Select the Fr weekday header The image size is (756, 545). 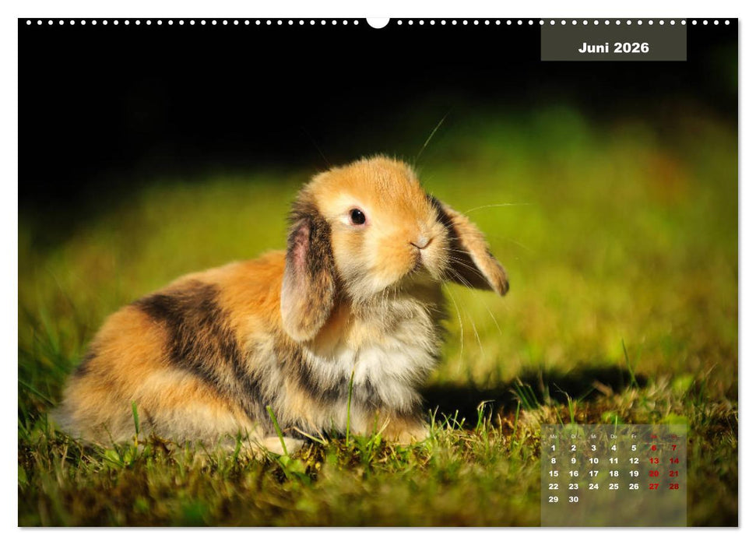pos(634,436)
